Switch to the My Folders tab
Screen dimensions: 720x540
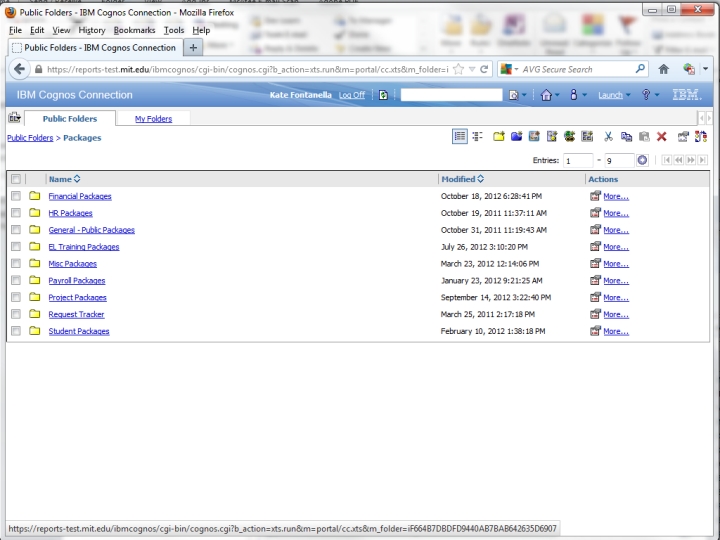[153, 119]
